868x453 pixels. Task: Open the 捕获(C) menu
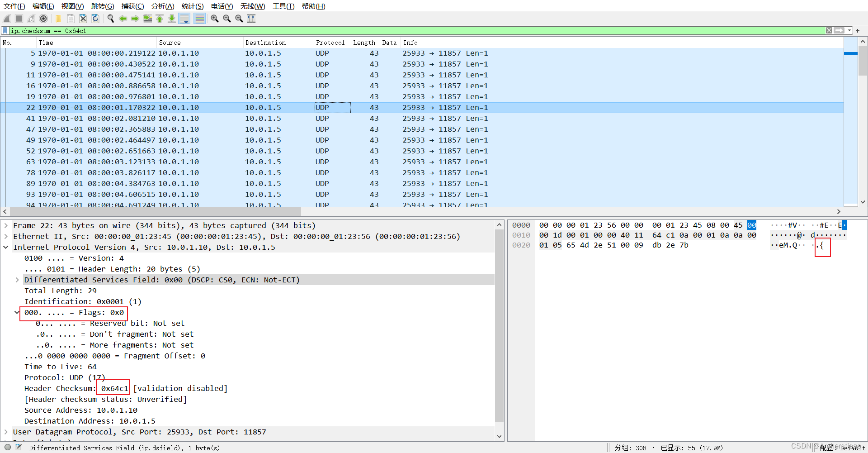(132, 6)
